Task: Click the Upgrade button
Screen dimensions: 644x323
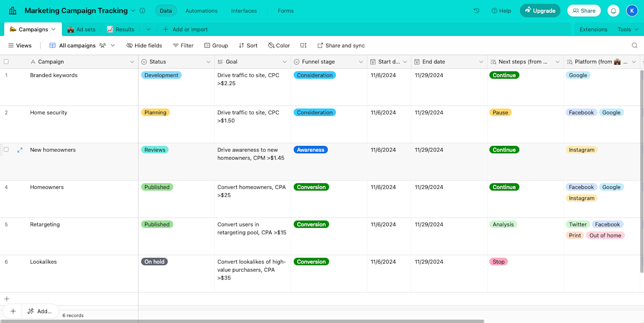Action: tap(540, 11)
